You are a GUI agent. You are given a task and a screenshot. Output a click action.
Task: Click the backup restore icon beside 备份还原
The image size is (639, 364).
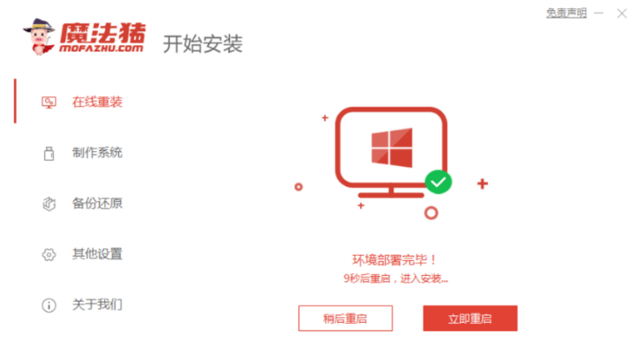pos(49,204)
